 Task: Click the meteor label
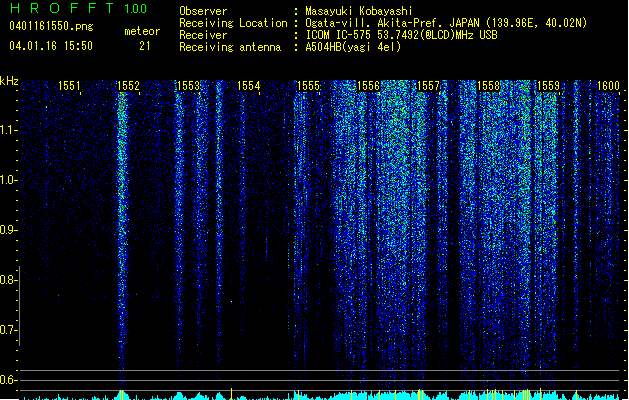pos(142,31)
